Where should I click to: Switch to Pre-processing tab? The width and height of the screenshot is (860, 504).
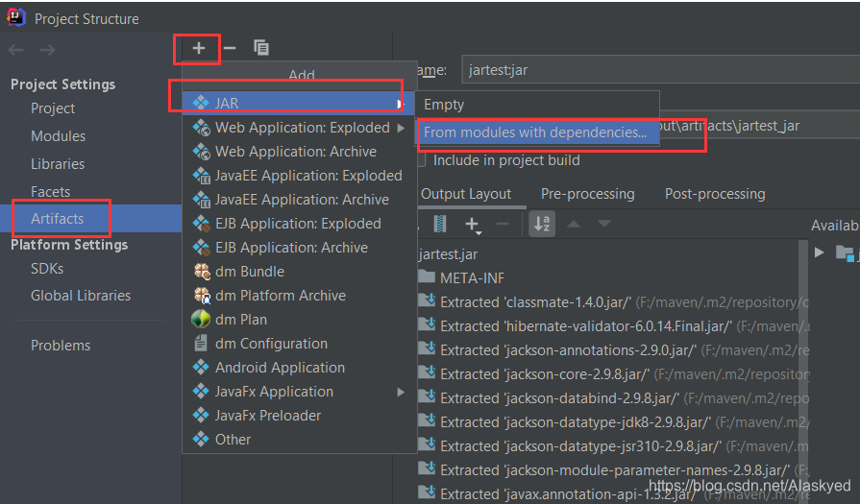tap(587, 194)
